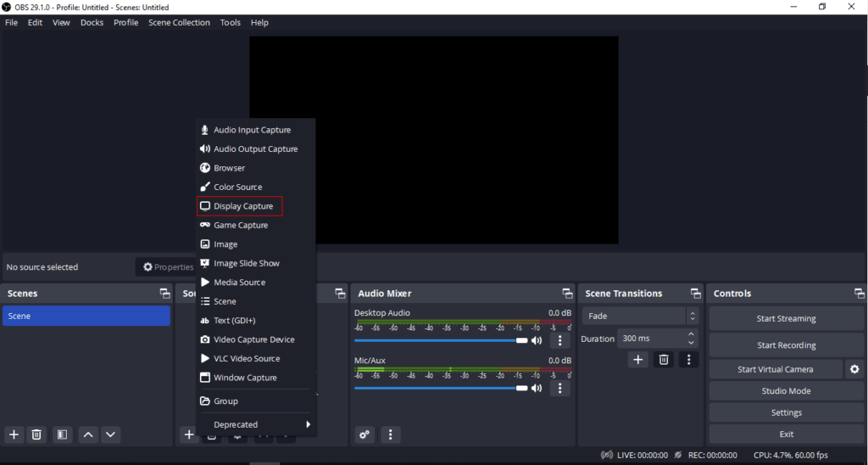Move scene down with the down arrow
Screen dimensions: 868x465
pyautogui.click(x=111, y=434)
